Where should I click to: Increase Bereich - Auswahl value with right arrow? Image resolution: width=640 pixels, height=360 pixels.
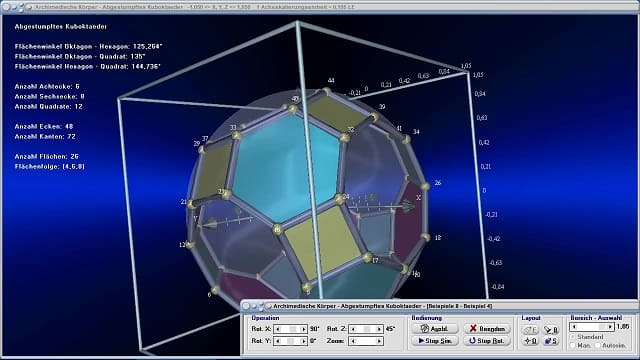pyautogui.click(x=610, y=327)
